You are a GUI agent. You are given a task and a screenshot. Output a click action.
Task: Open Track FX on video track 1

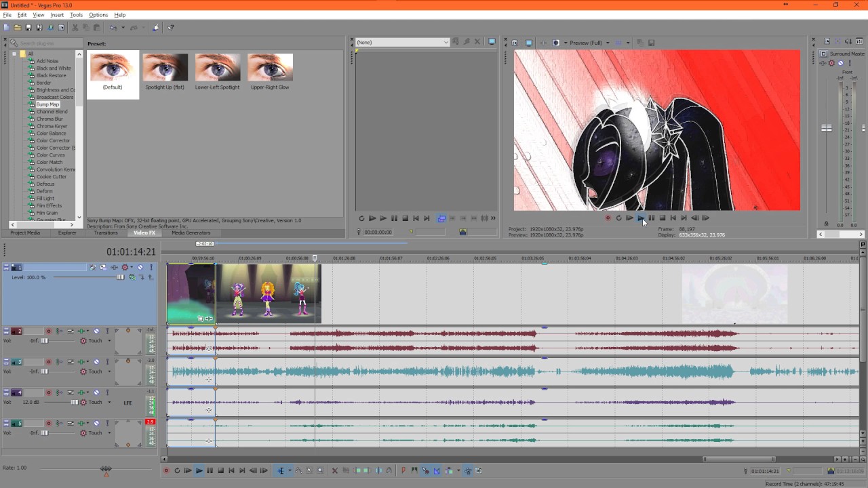pos(114,267)
